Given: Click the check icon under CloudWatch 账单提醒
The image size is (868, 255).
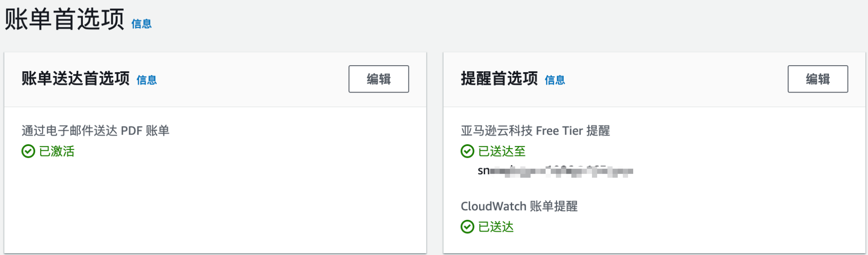Looking at the screenshot, I should pyautogui.click(x=467, y=227).
